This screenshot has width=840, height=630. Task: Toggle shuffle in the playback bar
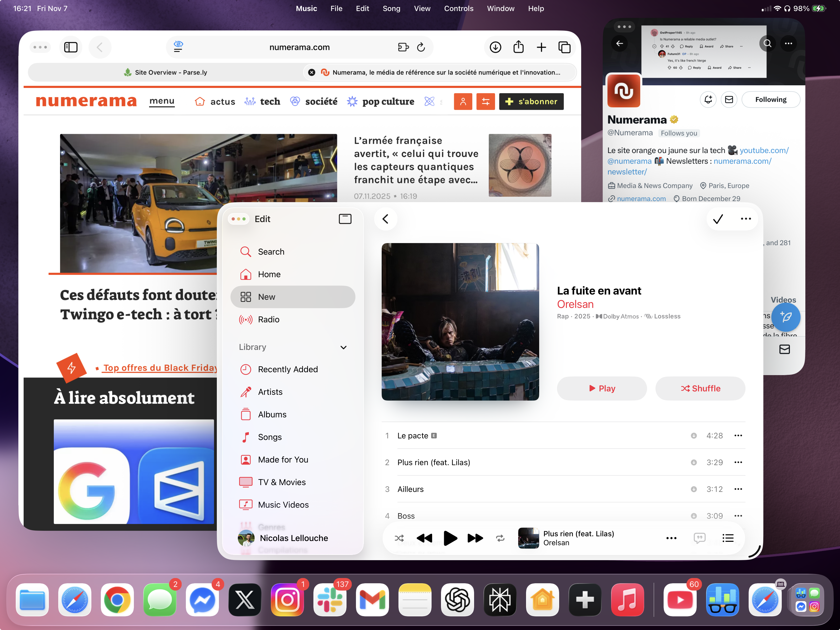(x=399, y=538)
